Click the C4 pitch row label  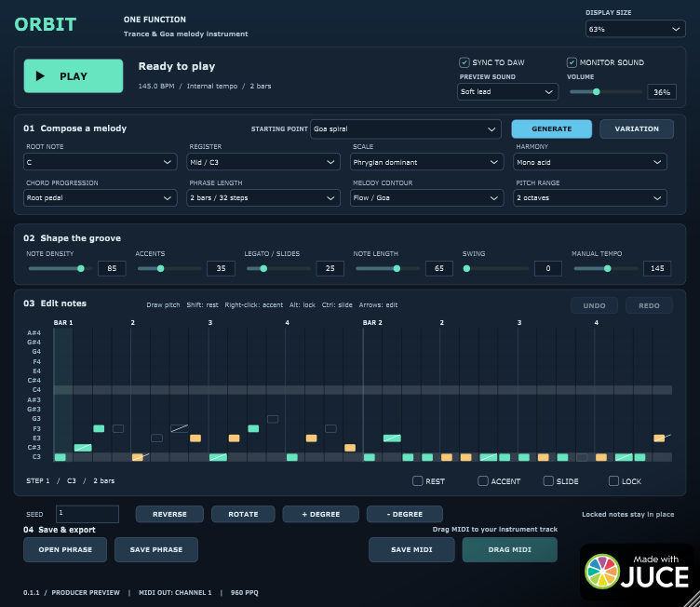tap(36, 390)
